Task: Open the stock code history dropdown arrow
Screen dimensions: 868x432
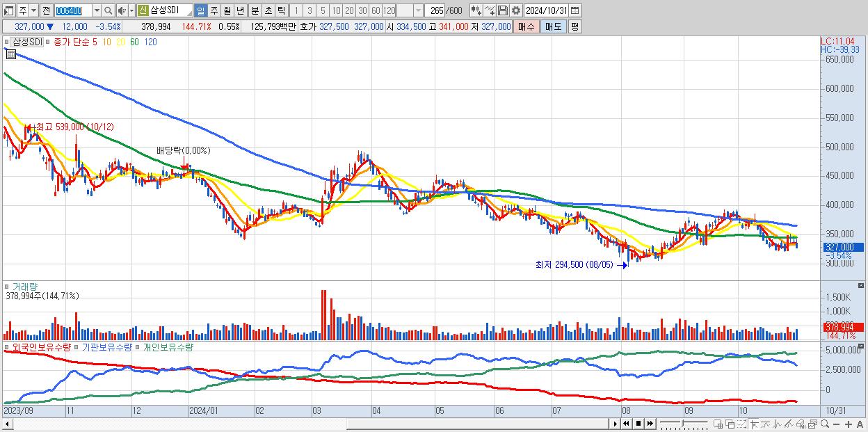Action: click(97, 10)
